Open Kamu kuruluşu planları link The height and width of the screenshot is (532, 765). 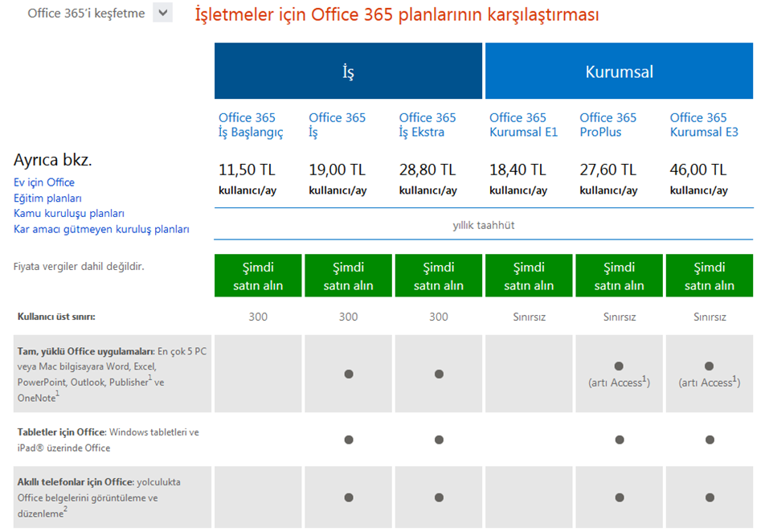coord(69,213)
